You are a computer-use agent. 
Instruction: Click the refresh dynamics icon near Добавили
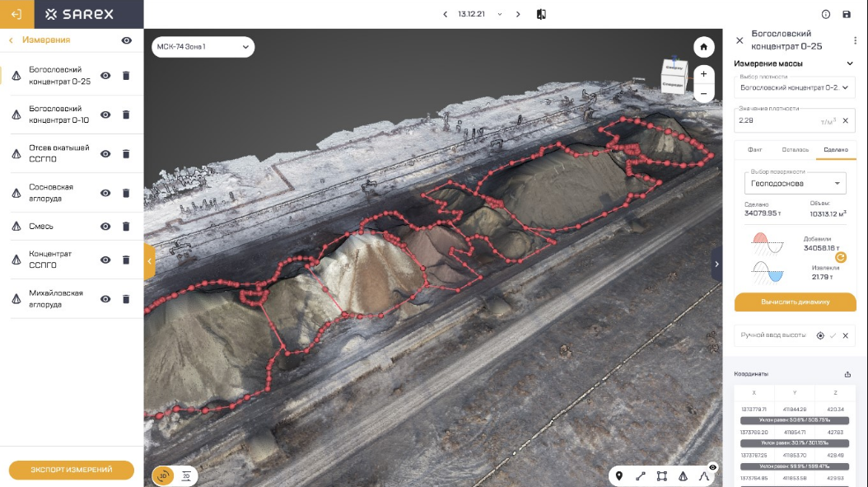[841, 257]
